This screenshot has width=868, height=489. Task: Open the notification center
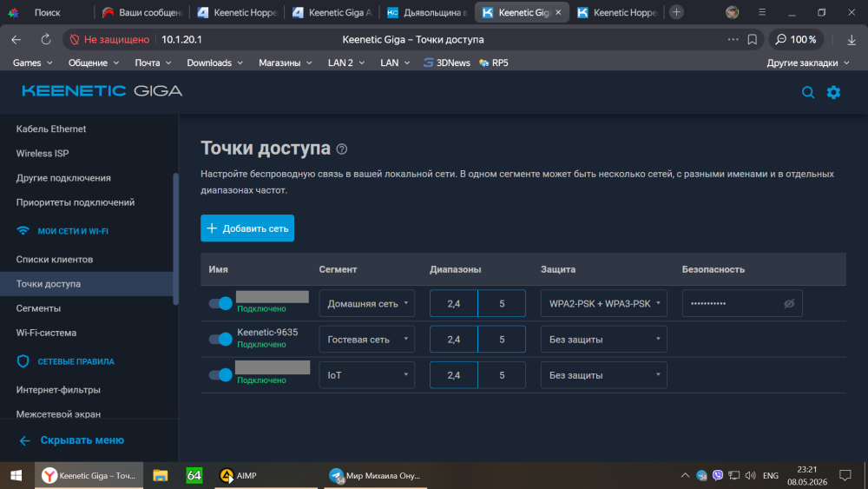(x=845, y=475)
